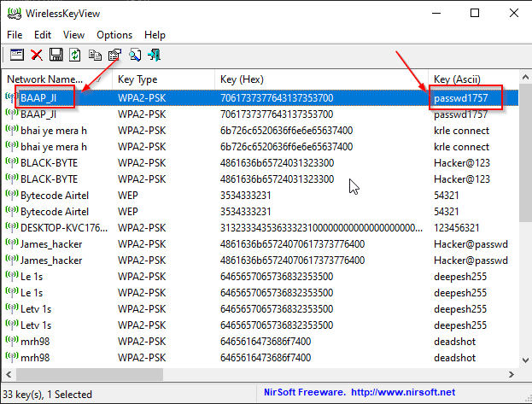This screenshot has height=404, width=532.
Task: Click the green Refresh toolbar icon
Action: click(75, 55)
